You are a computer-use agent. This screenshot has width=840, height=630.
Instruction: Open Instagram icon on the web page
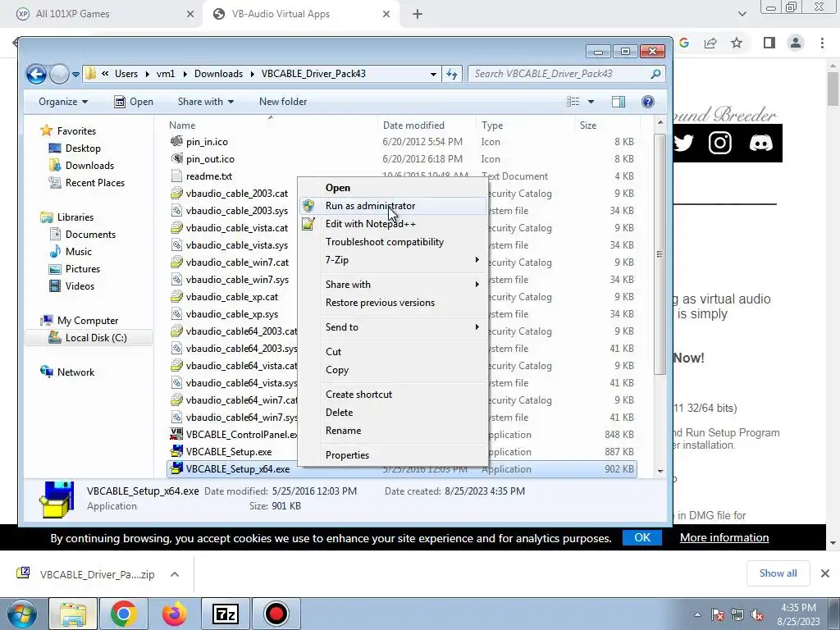[720, 143]
